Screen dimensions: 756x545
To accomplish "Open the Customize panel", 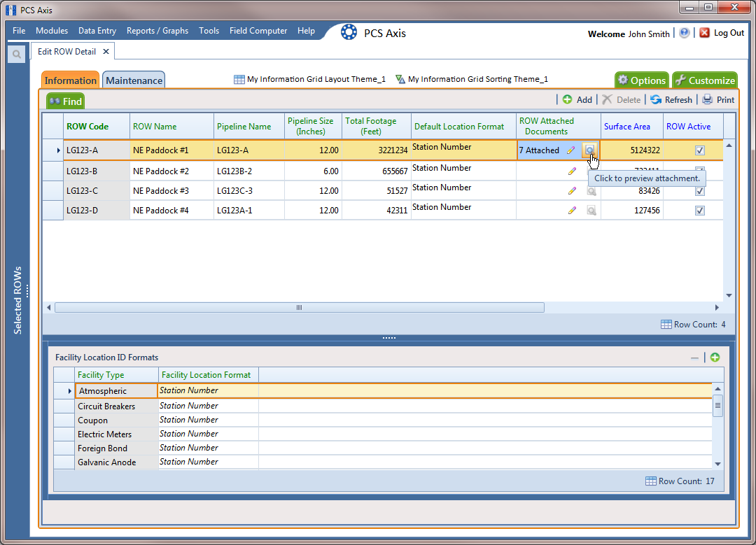I will pyautogui.click(x=705, y=80).
